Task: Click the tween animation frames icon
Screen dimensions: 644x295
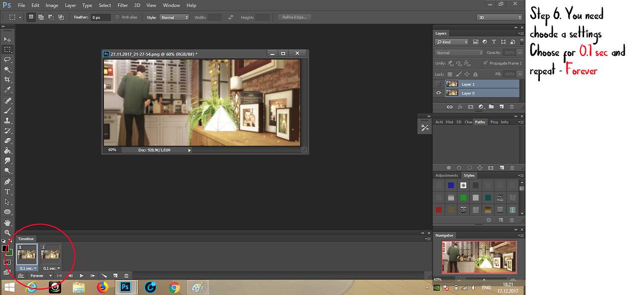Action: click(x=105, y=275)
